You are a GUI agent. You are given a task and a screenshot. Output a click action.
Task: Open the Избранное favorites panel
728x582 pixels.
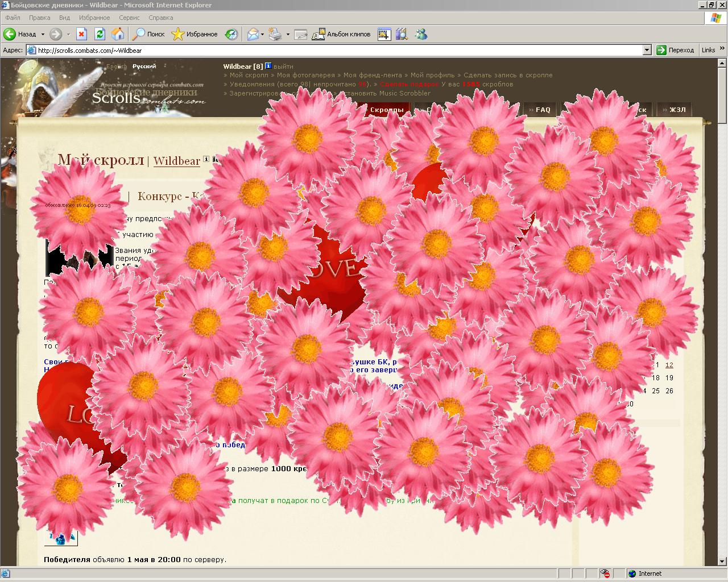point(195,34)
